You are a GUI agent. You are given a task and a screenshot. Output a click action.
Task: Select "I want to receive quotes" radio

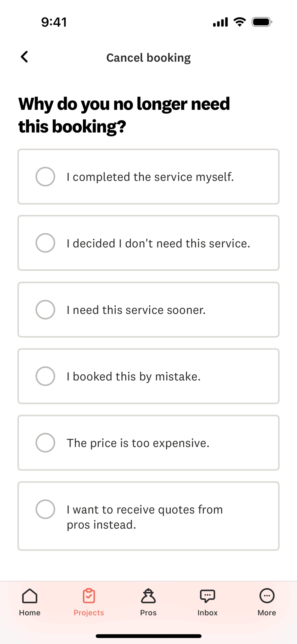coord(45,509)
